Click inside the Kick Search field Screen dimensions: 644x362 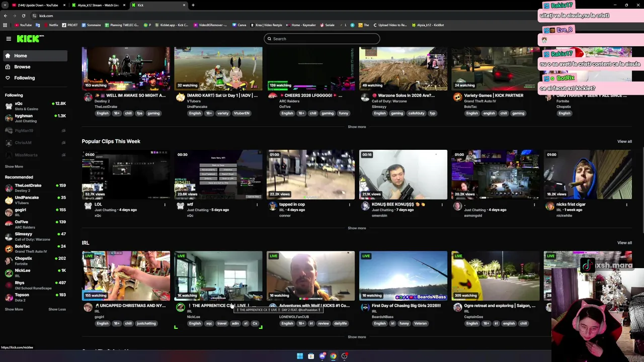(322, 39)
